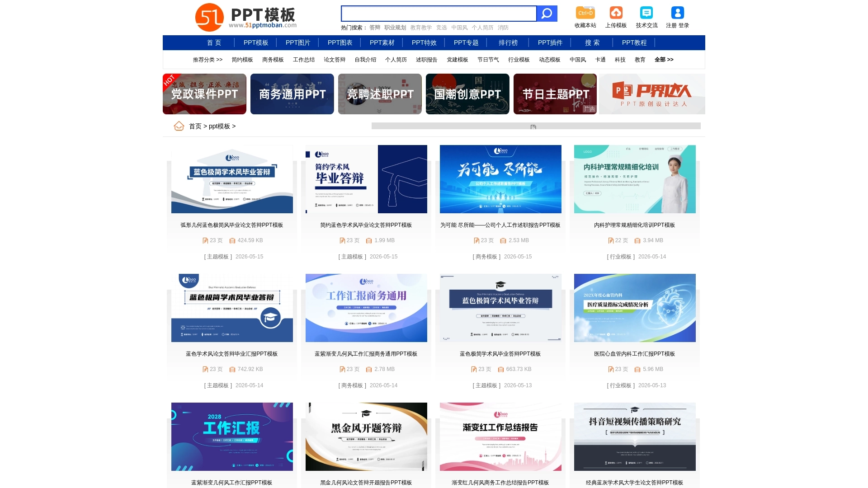Screen dimensions: 868x488
Task: Click title 蓝色学术风论文答辩毕业汇报PPT模板
Action: (231, 354)
